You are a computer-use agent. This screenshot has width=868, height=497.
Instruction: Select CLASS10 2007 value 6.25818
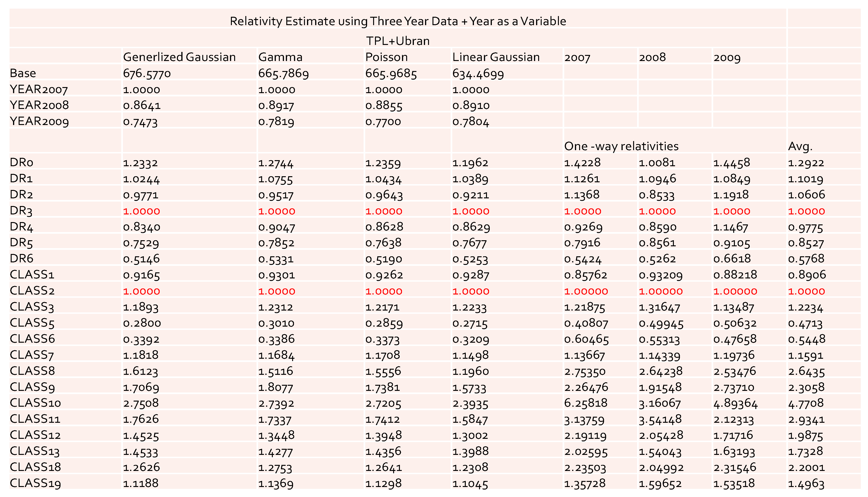pos(586,403)
